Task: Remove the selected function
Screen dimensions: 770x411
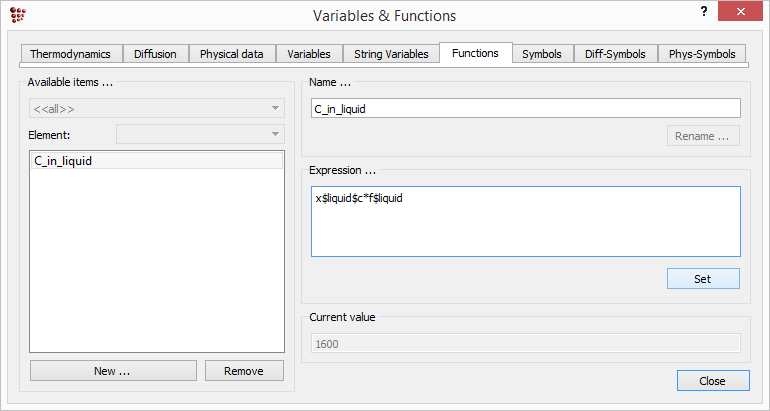Action: tap(244, 371)
